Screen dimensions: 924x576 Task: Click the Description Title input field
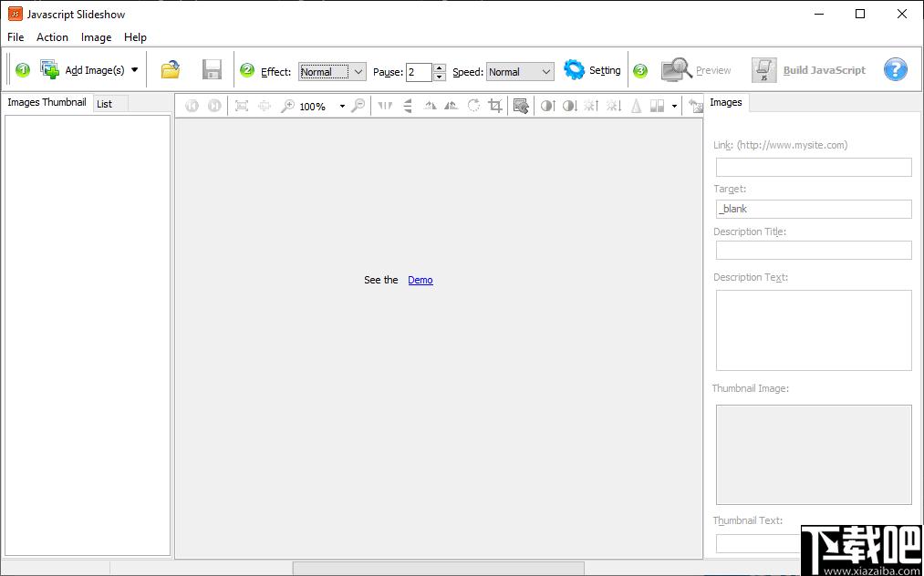pyautogui.click(x=814, y=251)
